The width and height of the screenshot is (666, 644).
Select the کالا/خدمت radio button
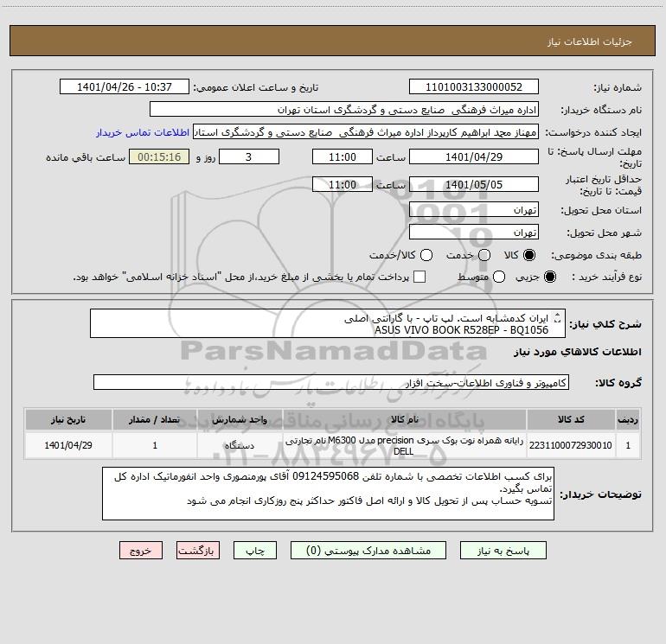(x=426, y=255)
